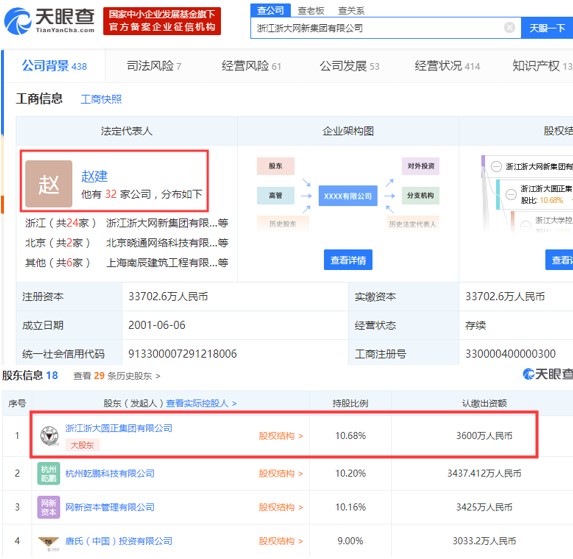Image resolution: width=573 pixels, height=559 pixels.
Task: Open 股权结构 for 杭州乾鹏科技
Action: (281, 474)
